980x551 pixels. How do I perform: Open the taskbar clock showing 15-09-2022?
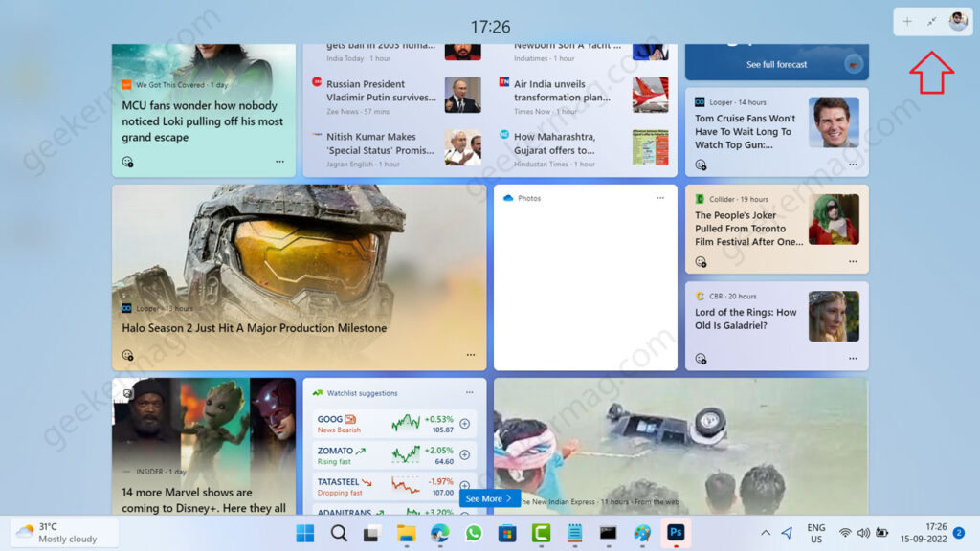point(924,533)
